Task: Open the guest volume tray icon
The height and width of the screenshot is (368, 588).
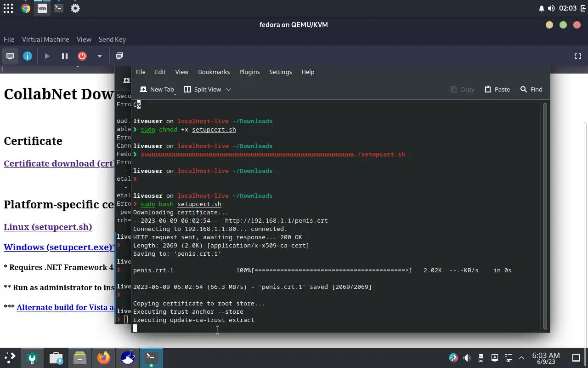Action: [467, 358]
